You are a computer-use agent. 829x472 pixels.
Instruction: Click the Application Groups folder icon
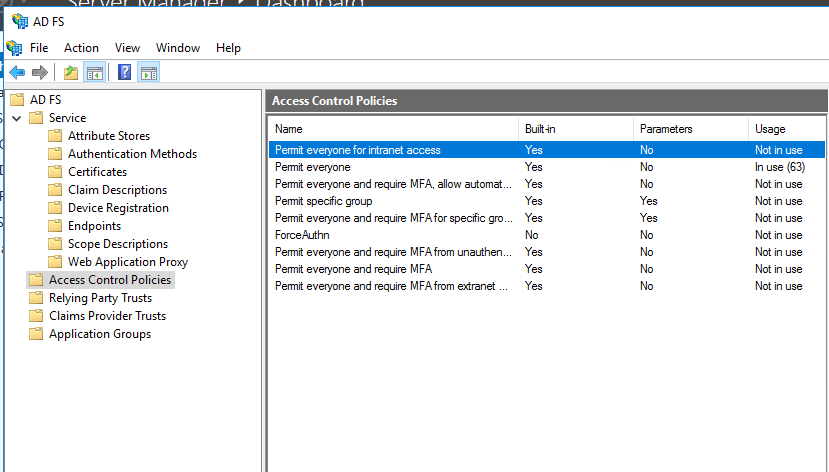click(36, 334)
